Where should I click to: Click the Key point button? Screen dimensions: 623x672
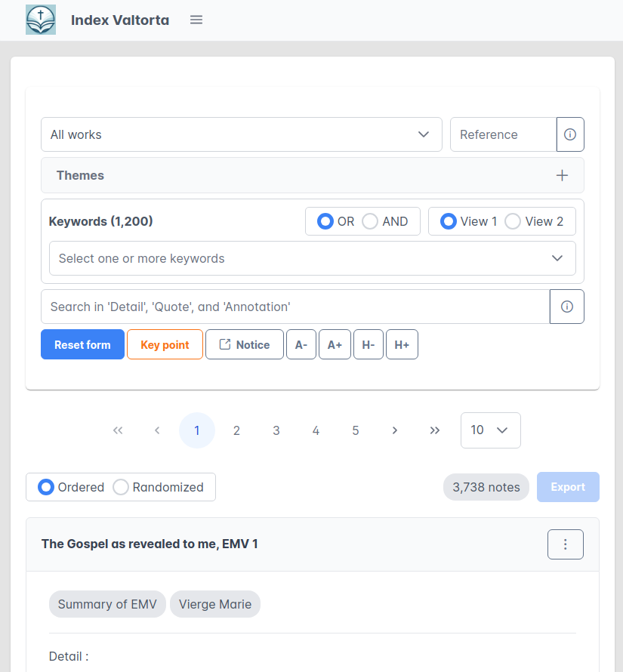click(165, 344)
